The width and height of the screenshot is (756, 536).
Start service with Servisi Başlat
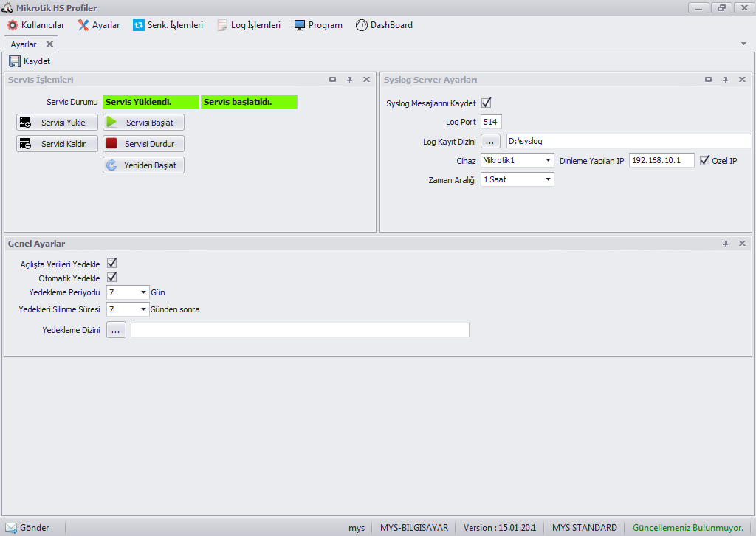(x=143, y=123)
